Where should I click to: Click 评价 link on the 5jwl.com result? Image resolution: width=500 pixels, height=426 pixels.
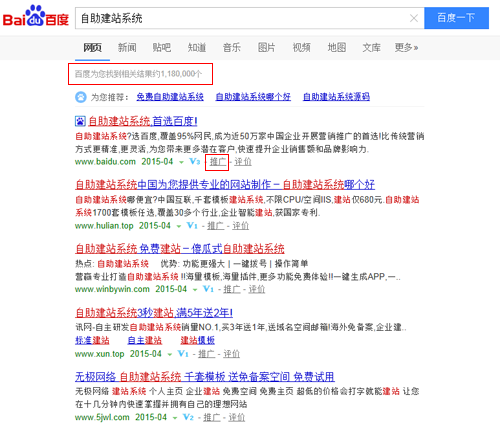click(237, 417)
